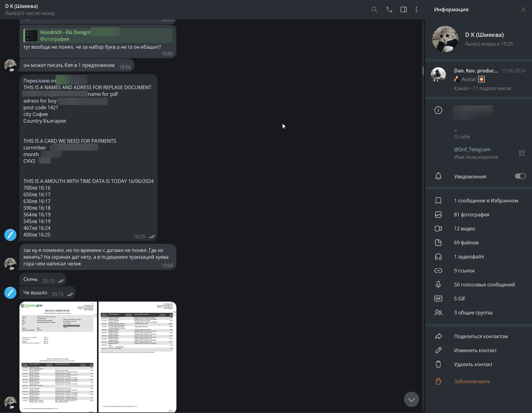Click the video camera icon
532x413 pixels.
(x=438, y=229)
